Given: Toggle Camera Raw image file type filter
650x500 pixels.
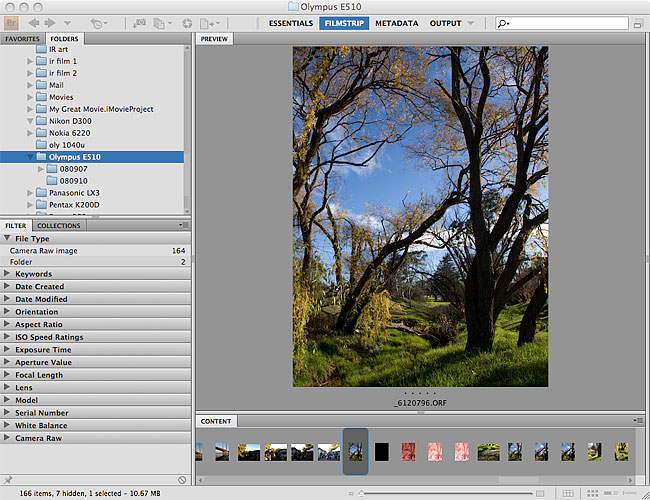Looking at the screenshot, I should point(43,251).
